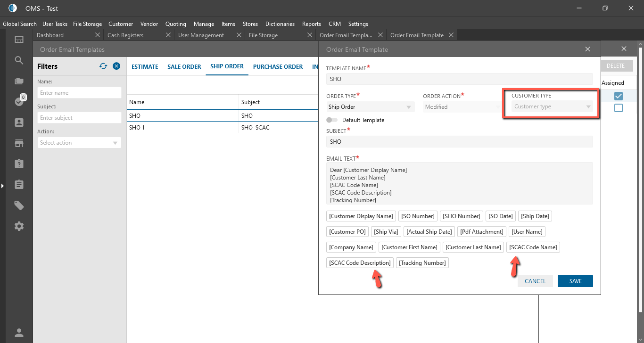
Task: Click the search magnifier icon in sidebar
Action: tap(19, 60)
